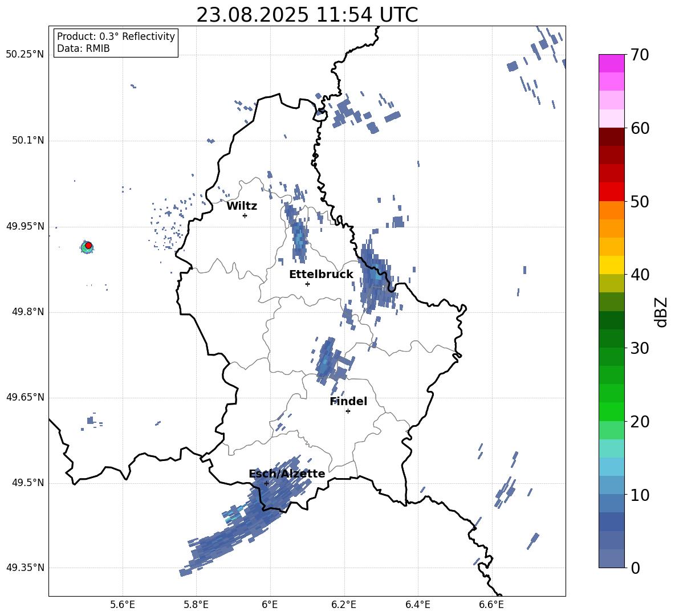Click the Ettelbruck cross marker
The image size is (675, 616).
[x=307, y=284]
